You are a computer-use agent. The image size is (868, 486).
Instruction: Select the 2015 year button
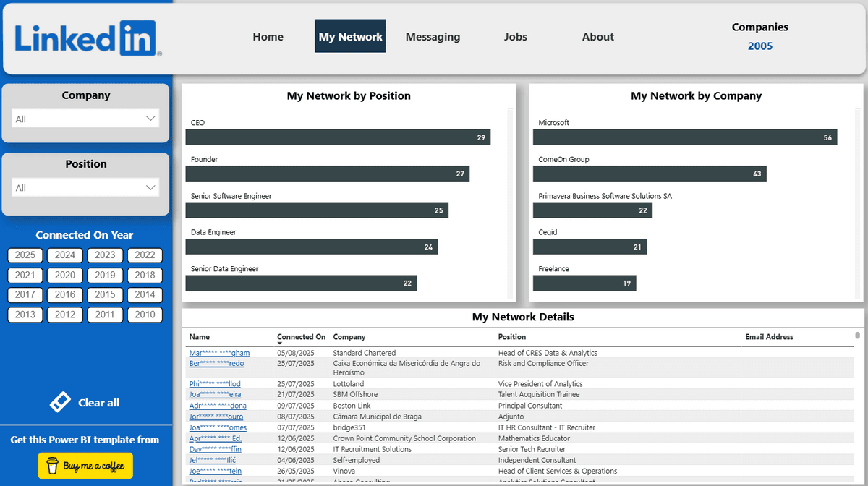coord(105,294)
